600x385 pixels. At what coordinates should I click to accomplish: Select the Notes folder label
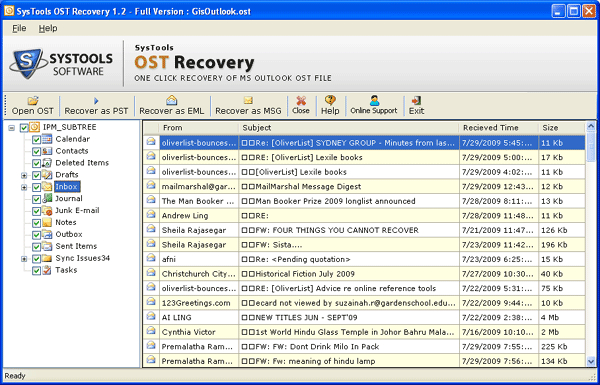tap(66, 222)
